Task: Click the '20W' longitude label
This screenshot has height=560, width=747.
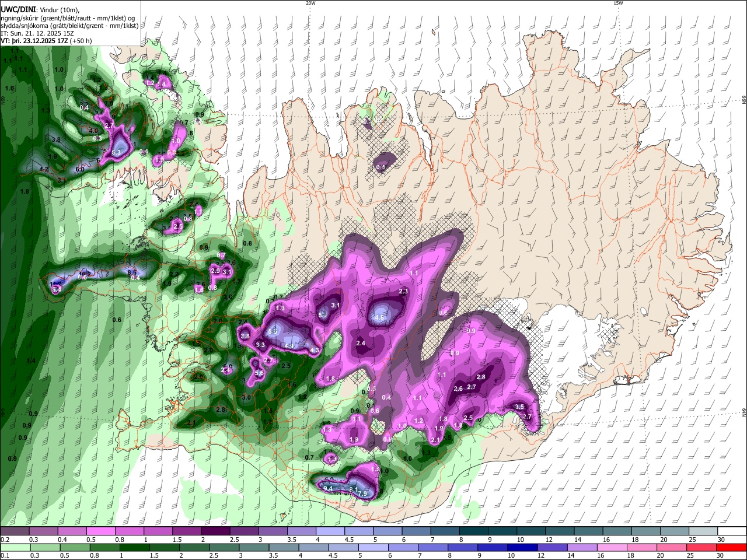Action: 310,3
